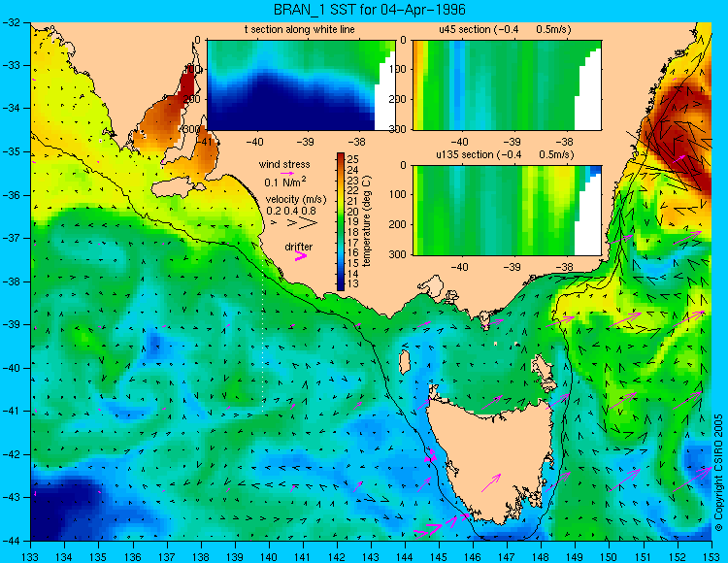
Task: Click the '© Copyright CSIRO 2005' text
Action: point(718,473)
